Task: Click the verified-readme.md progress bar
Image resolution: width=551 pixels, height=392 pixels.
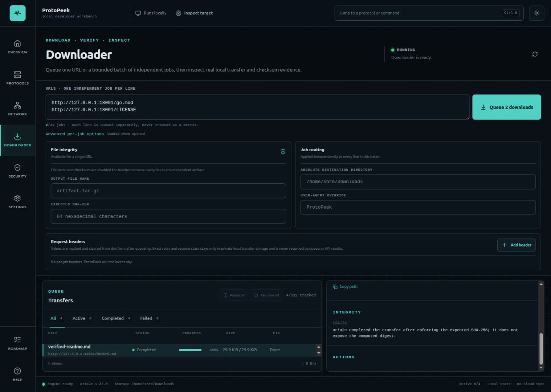Action: tap(190, 350)
